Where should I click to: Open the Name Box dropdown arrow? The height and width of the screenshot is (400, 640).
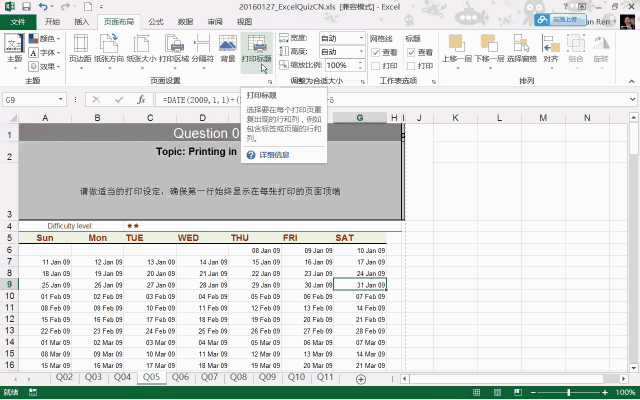tap(60, 99)
